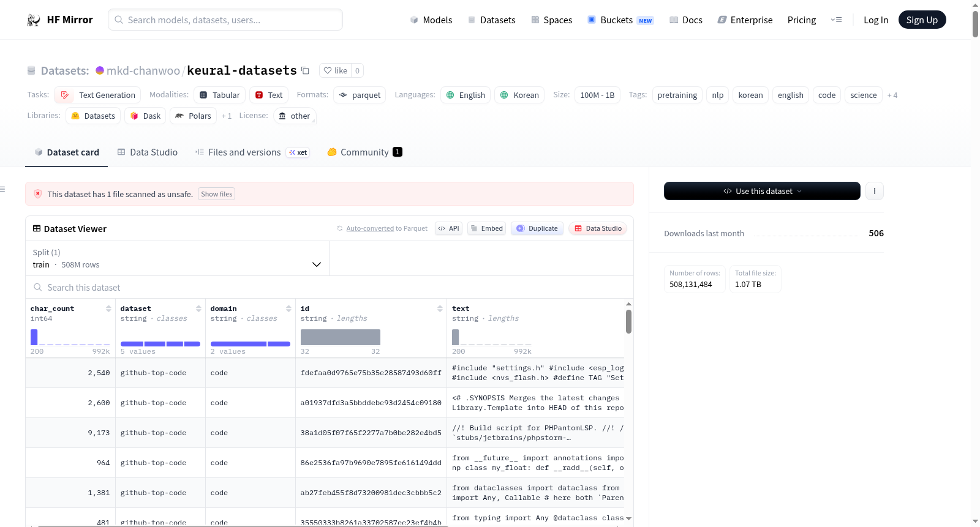The height and width of the screenshot is (527, 980).
Task: Click the Embed button
Action: tap(487, 228)
